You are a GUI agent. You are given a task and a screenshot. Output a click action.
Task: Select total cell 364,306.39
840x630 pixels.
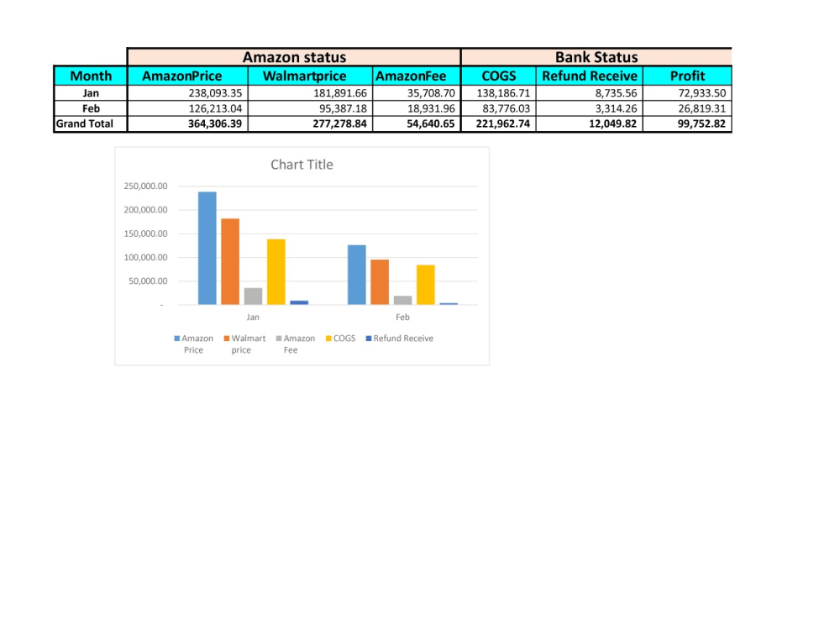(x=187, y=123)
